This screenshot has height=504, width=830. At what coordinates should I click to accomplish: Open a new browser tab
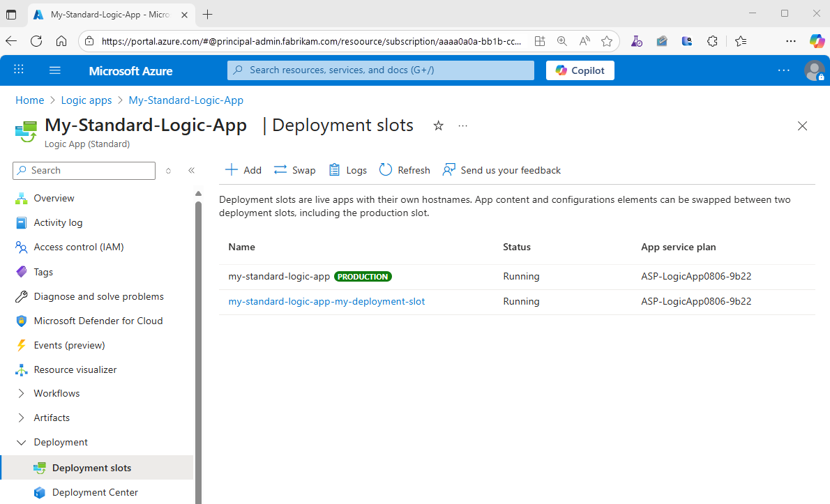(x=208, y=15)
